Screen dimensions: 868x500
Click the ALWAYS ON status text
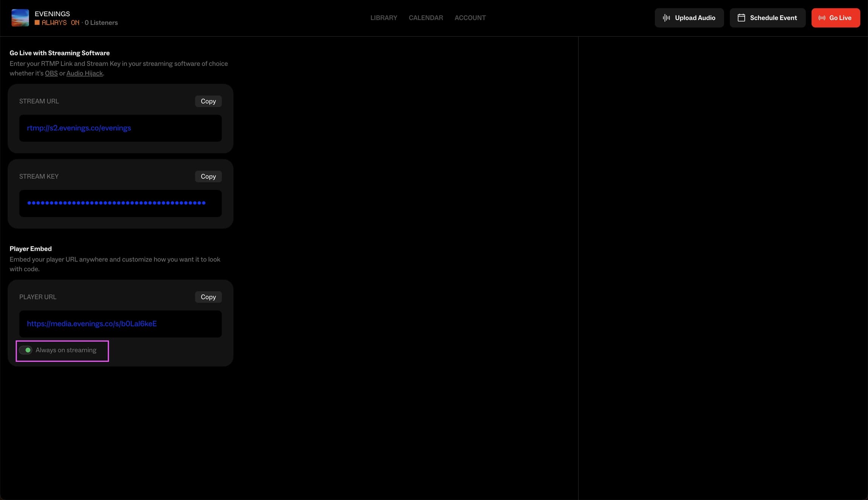click(61, 23)
